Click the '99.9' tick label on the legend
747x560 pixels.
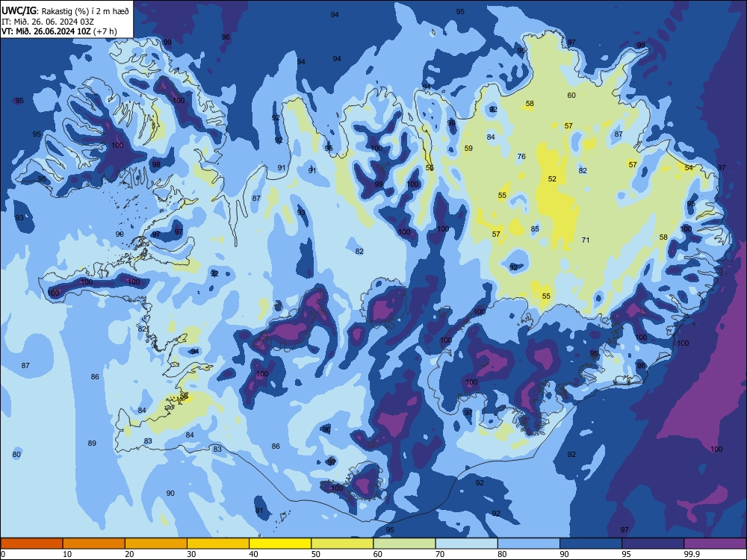[x=691, y=554]
